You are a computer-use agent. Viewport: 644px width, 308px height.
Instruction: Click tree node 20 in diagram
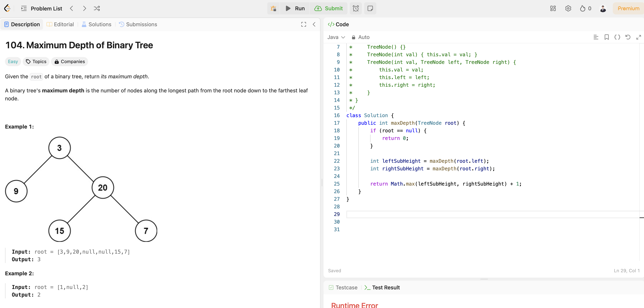103,188
